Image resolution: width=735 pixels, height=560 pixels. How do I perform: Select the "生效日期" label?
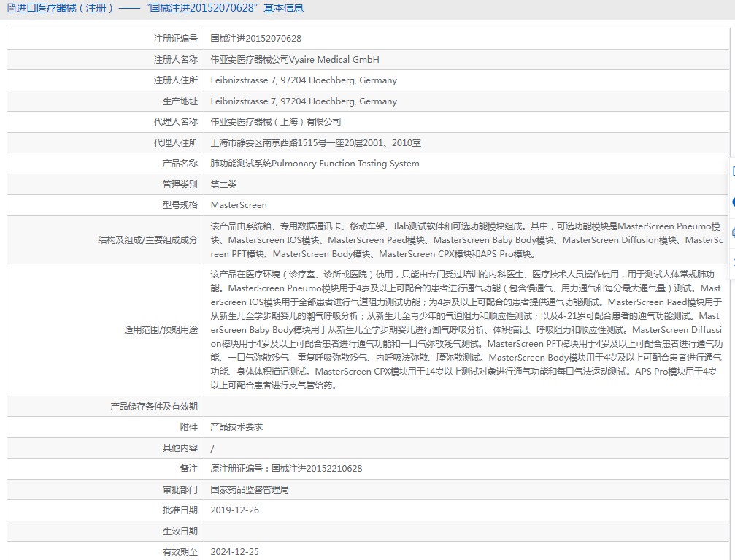(x=180, y=532)
